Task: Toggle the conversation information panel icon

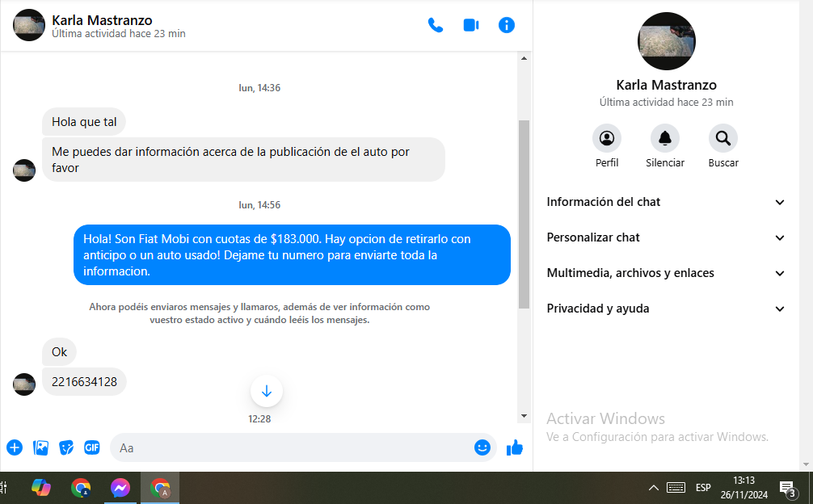Action: pyautogui.click(x=506, y=25)
